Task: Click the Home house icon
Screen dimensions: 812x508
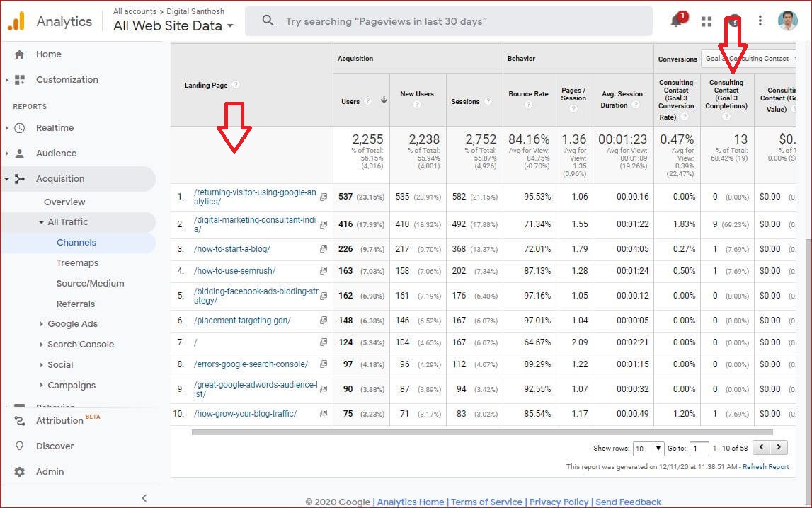Action: [x=19, y=54]
